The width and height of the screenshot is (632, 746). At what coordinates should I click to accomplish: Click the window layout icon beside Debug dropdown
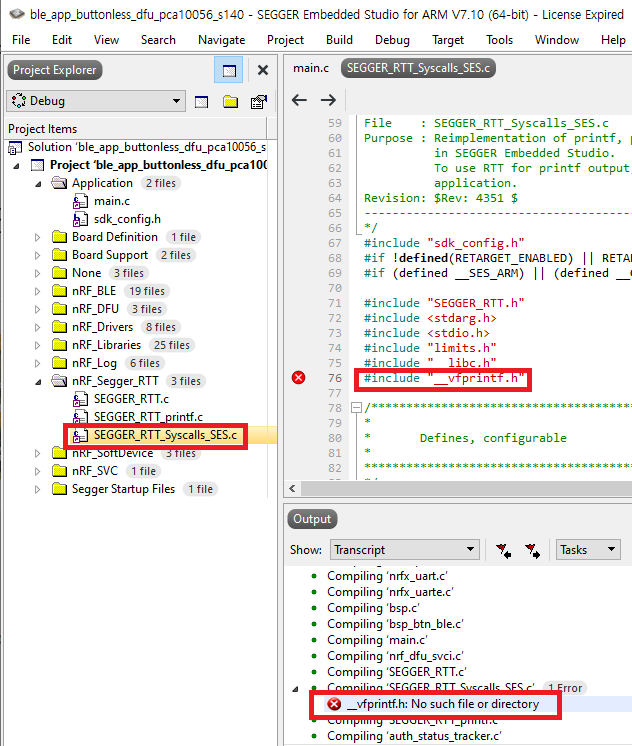[201, 101]
